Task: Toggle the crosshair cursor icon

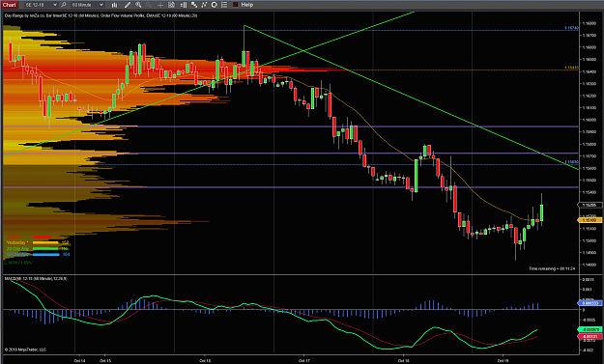Action: pyautogui.click(x=160, y=5)
